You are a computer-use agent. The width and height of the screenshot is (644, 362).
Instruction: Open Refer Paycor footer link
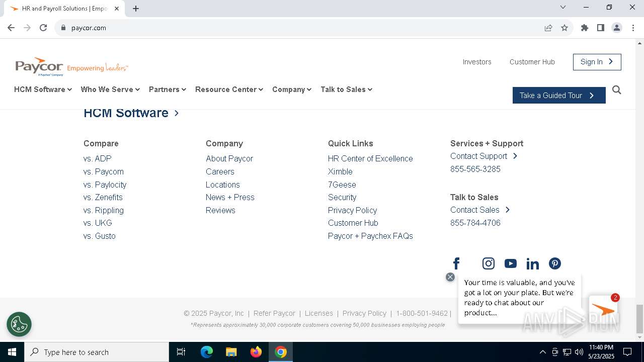tap(274, 313)
